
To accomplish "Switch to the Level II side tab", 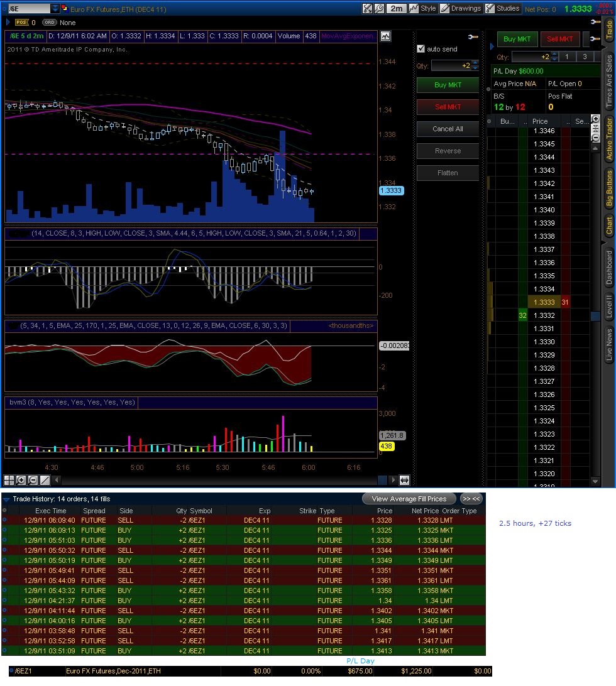I will [609, 306].
